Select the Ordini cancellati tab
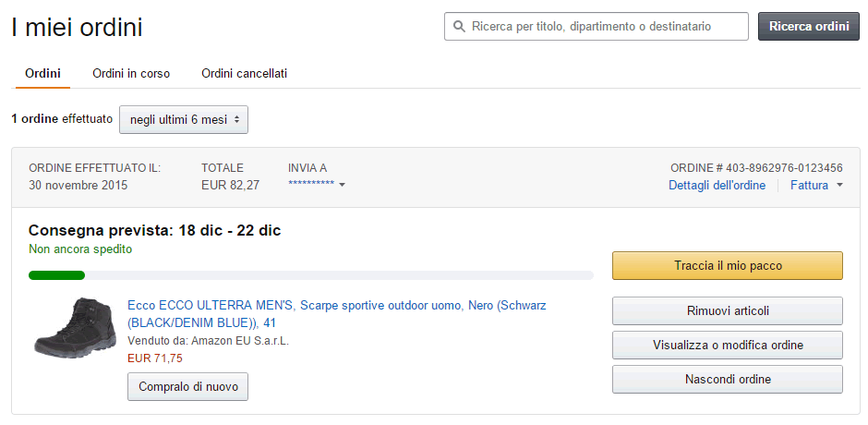Screen dimensions: 868x425 click(244, 74)
